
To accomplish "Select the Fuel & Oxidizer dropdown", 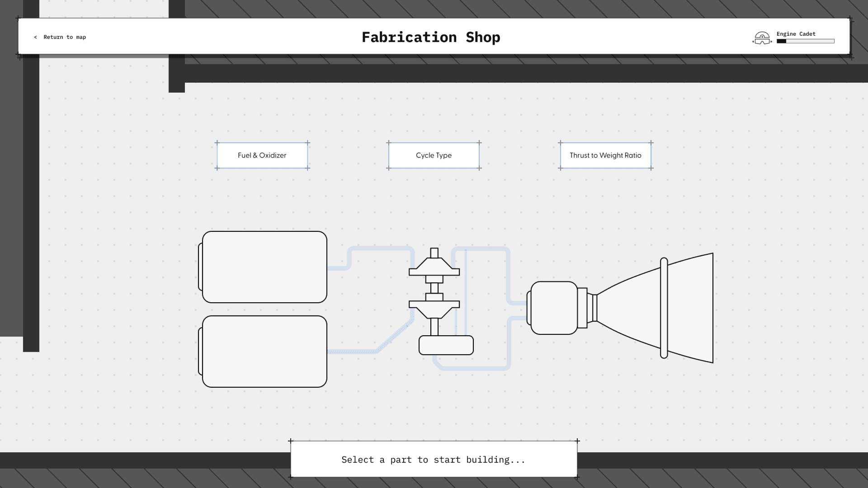I will [262, 155].
